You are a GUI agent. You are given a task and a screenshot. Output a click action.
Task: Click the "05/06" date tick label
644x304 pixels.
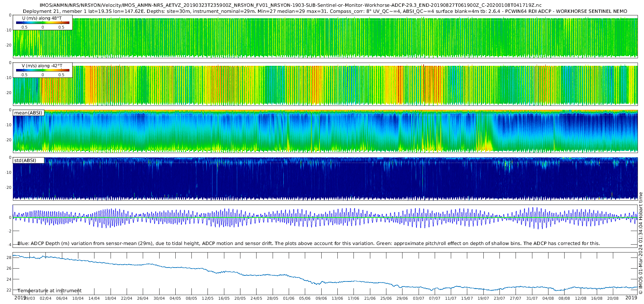tap(305, 298)
